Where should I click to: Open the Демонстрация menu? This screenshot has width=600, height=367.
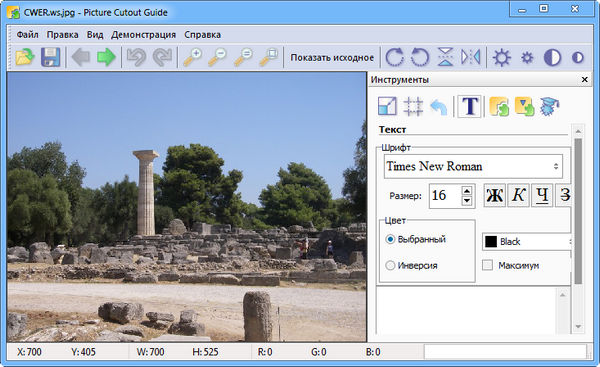click(143, 35)
